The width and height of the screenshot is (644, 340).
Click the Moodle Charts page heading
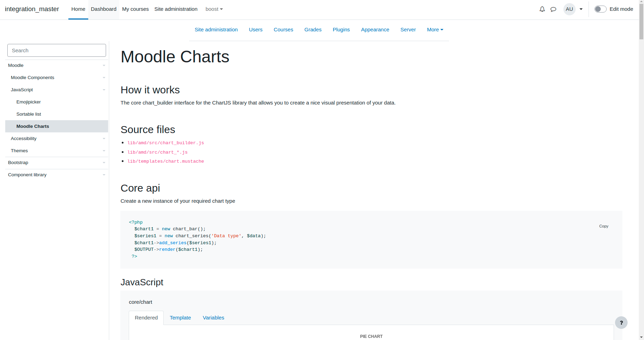click(175, 57)
